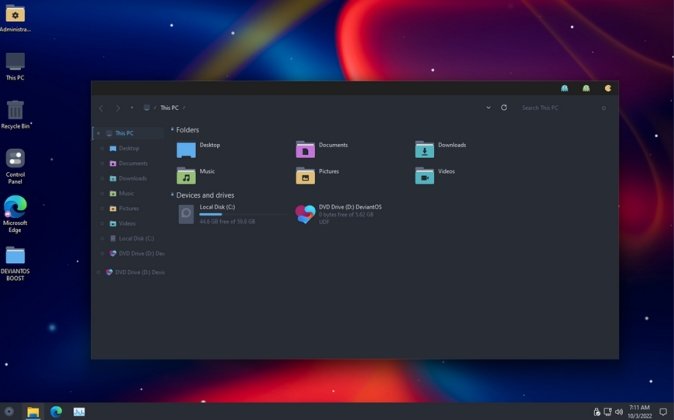Click the third pinned taskbar app
The image size is (674, 420).
[79, 412]
